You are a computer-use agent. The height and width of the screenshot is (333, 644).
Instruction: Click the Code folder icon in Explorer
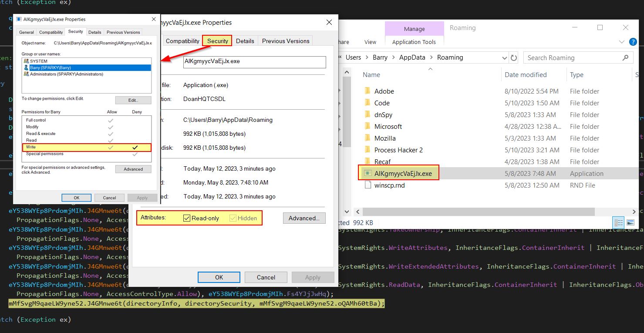click(367, 103)
